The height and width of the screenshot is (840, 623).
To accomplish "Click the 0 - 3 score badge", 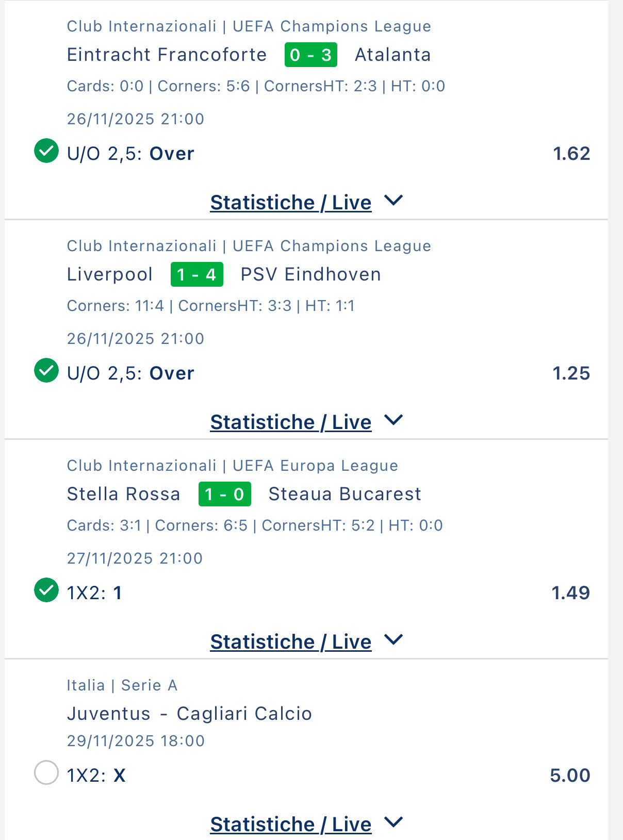I will point(310,55).
